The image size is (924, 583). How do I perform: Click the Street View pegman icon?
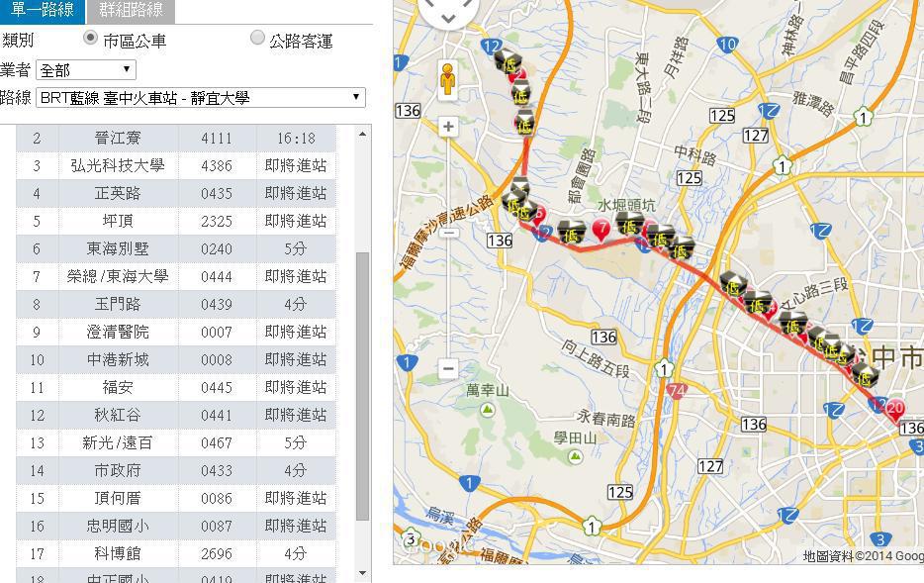(448, 80)
